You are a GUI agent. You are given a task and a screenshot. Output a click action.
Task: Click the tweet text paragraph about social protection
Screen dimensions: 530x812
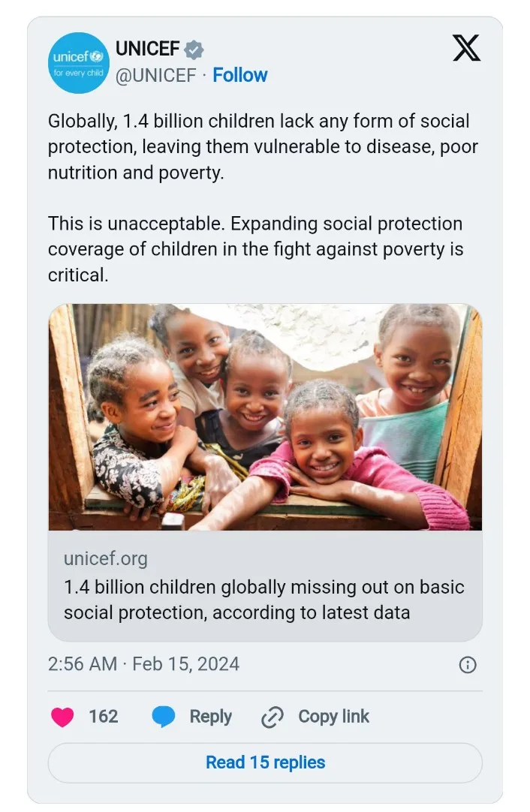pyautogui.click(x=263, y=146)
